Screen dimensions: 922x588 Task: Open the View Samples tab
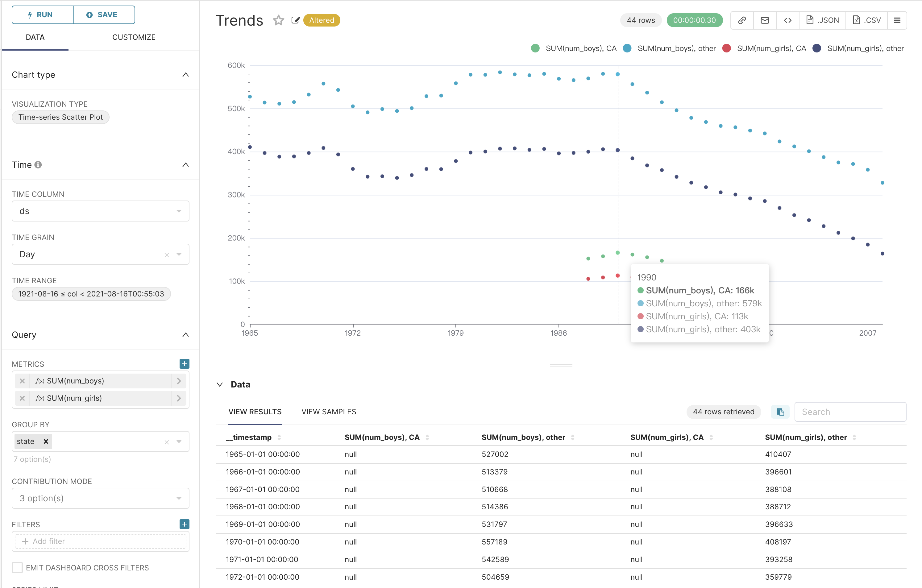pos(328,412)
